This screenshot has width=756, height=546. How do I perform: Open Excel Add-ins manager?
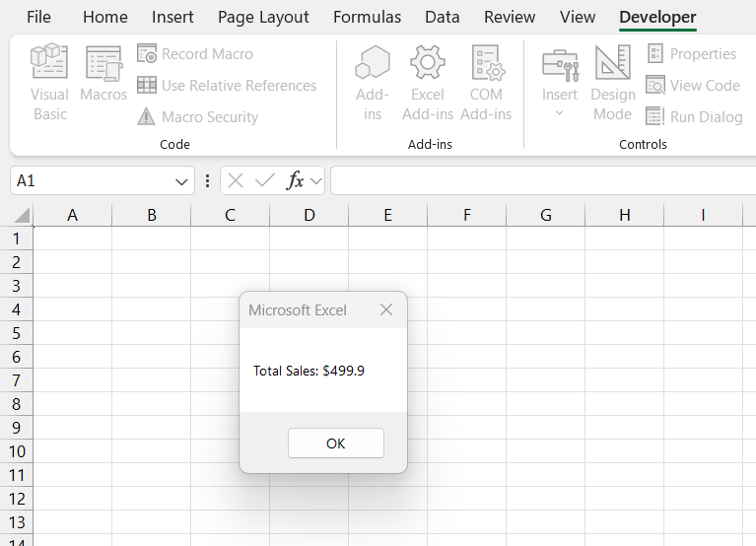click(428, 83)
